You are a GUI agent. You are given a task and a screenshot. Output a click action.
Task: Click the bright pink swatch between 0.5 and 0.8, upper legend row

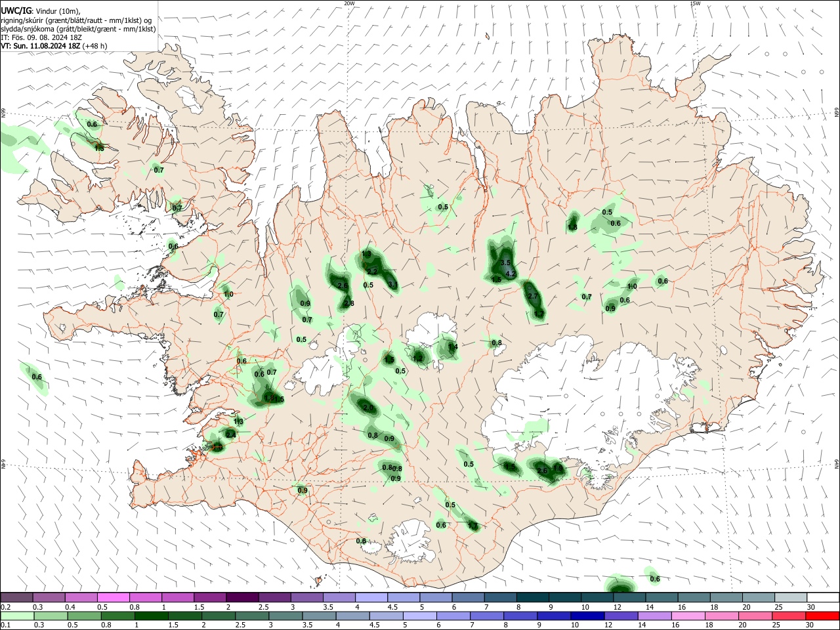point(113,598)
